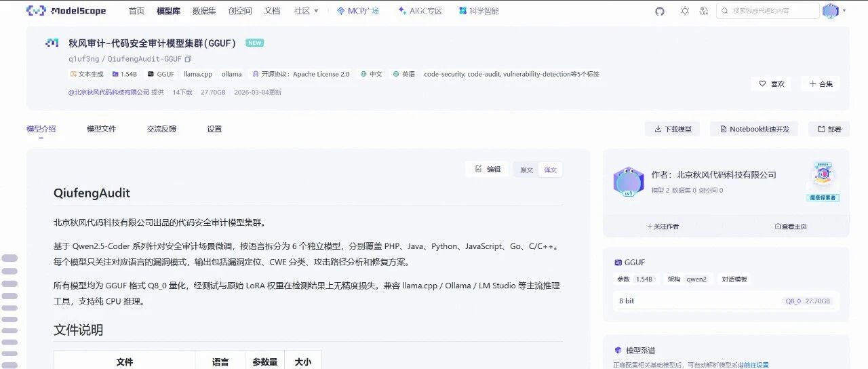
Task: Select 译文 view toggle
Action: point(550,170)
